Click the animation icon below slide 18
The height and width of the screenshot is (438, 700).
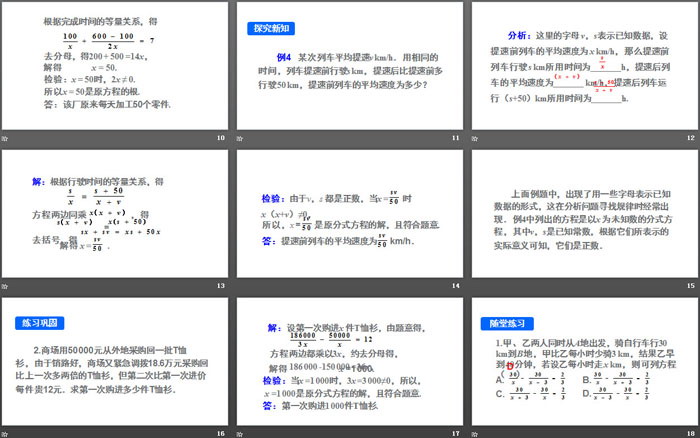[x=475, y=432]
